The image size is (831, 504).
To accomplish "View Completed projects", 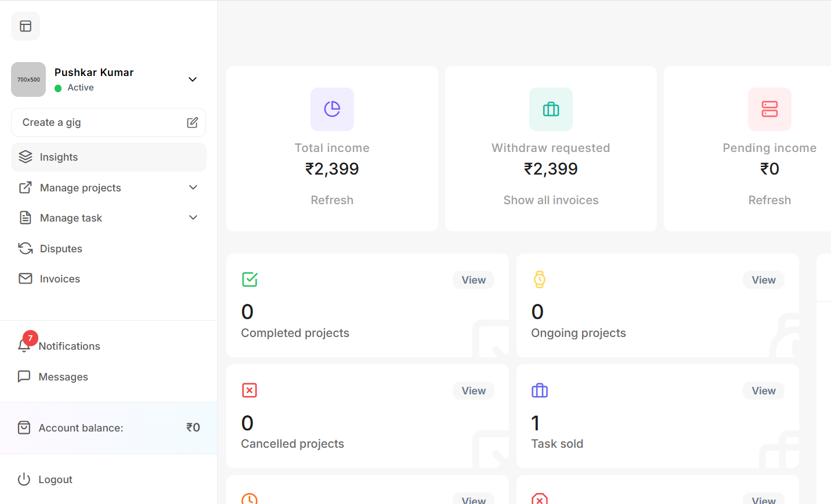I will coord(474,280).
